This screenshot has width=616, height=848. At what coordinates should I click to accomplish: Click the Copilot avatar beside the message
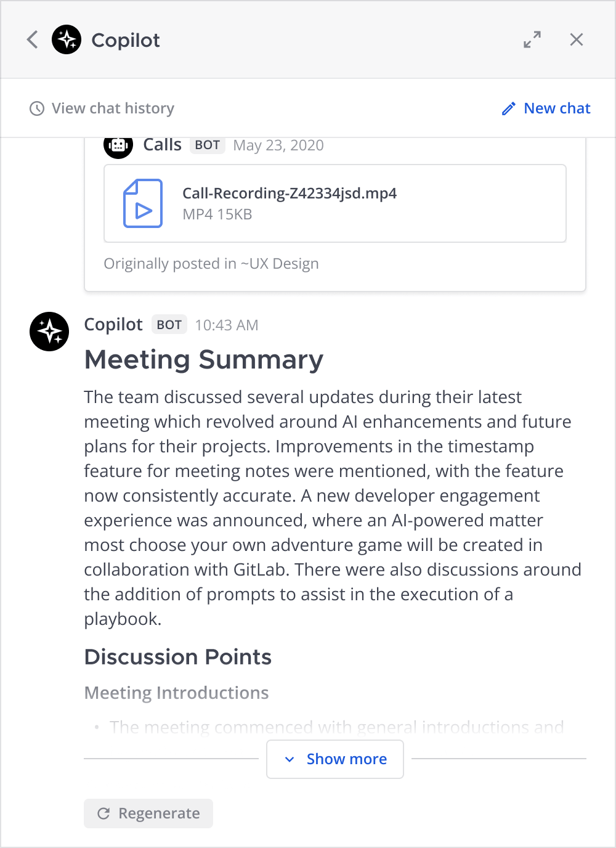(49, 332)
